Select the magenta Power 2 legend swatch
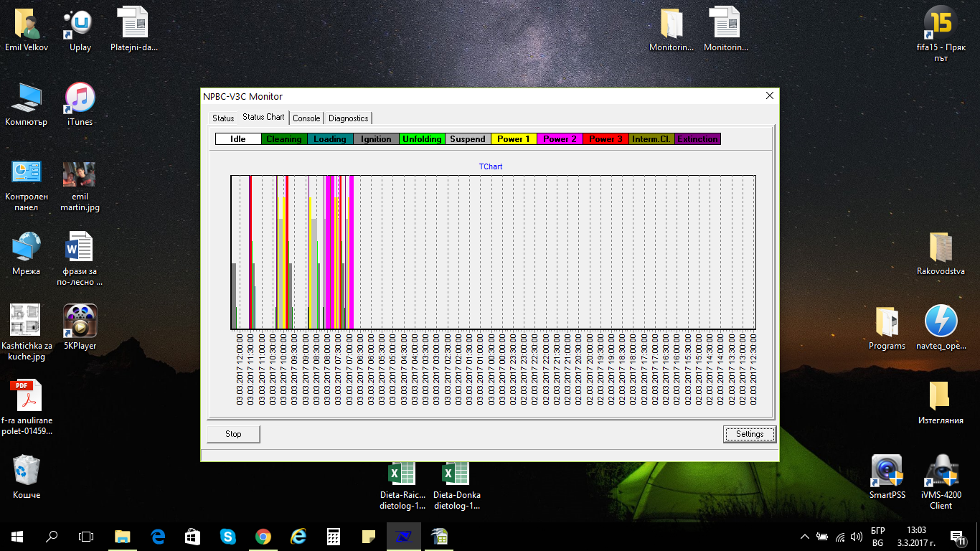The height and width of the screenshot is (551, 980). 560,139
